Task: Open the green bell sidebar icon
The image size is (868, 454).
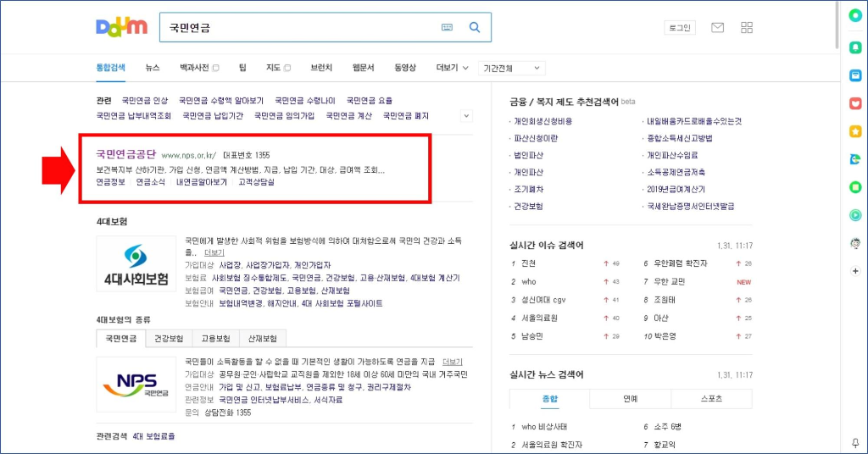Action: (855, 47)
